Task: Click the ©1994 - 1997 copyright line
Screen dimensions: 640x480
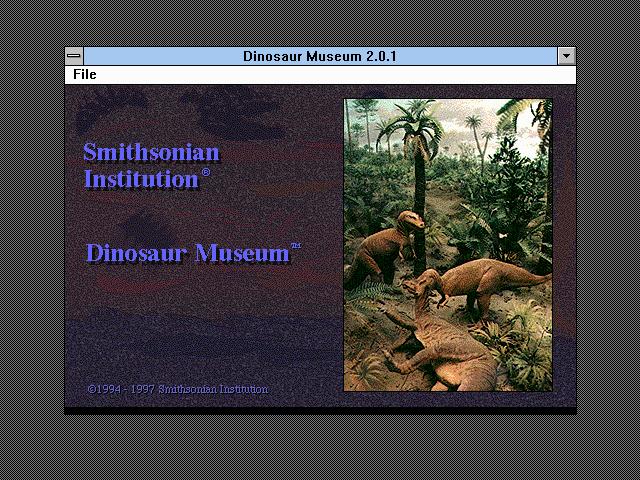Action: pos(178,389)
